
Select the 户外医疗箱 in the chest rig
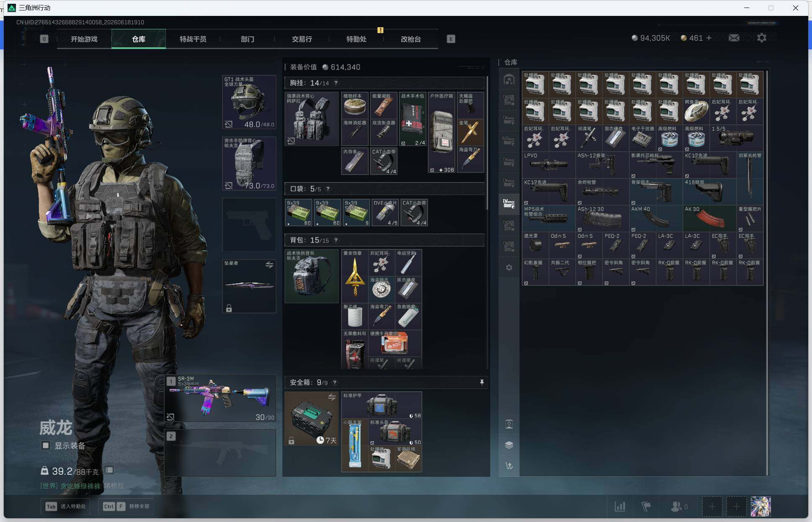[x=442, y=132]
